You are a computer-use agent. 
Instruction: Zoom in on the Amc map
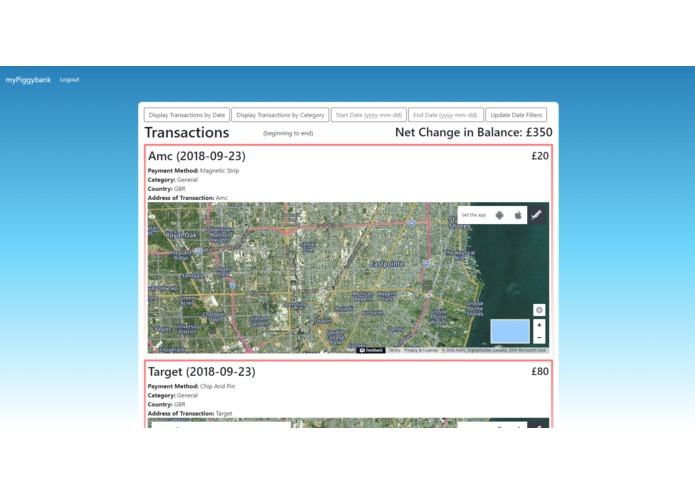[x=539, y=325]
